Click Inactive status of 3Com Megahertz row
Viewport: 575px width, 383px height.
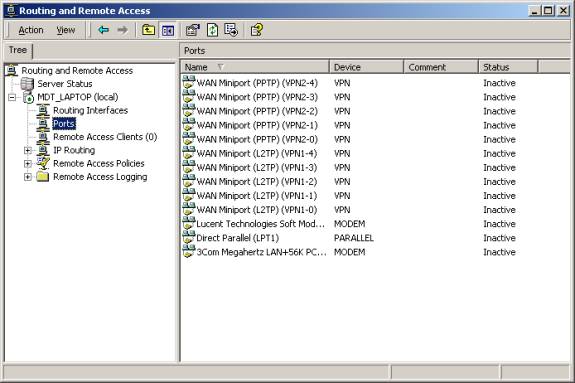[499, 252]
